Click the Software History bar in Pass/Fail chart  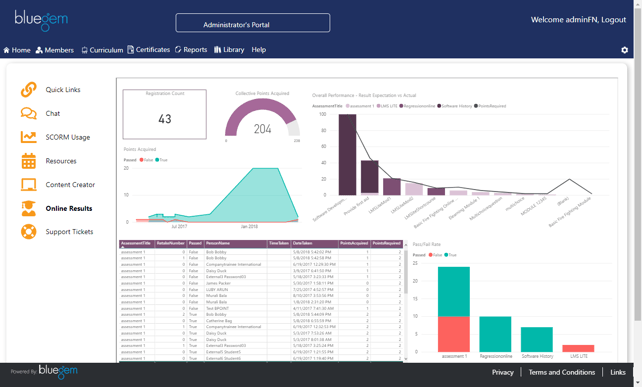point(537,339)
